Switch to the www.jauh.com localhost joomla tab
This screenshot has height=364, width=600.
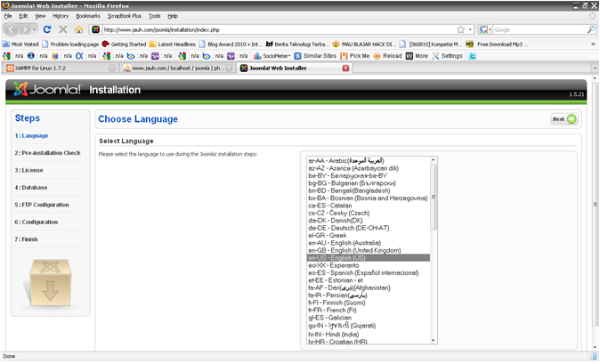pyautogui.click(x=177, y=68)
